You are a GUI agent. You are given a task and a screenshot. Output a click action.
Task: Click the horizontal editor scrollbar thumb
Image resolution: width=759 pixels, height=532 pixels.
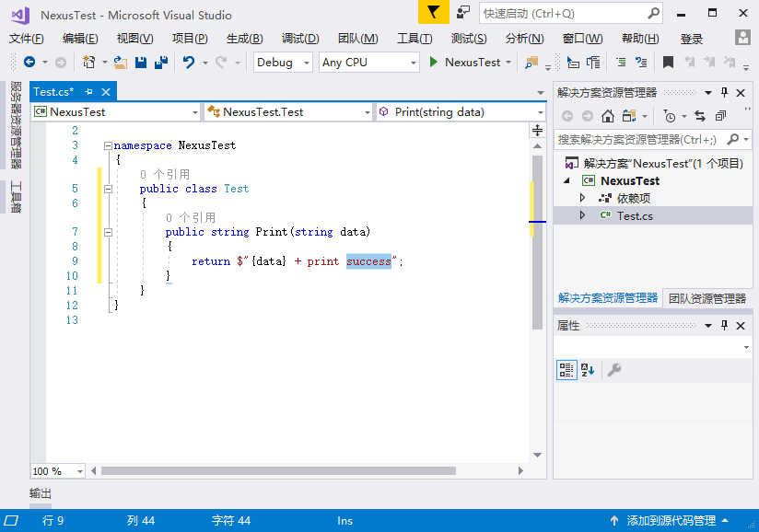pyautogui.click(x=278, y=470)
